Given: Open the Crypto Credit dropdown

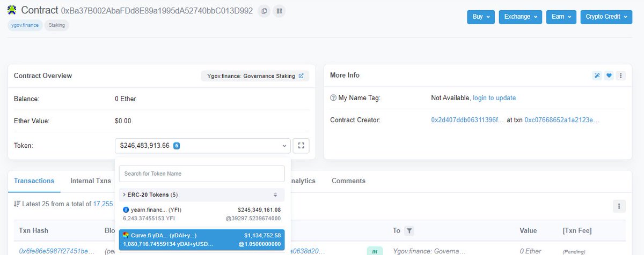Looking at the screenshot, I should point(608,17).
